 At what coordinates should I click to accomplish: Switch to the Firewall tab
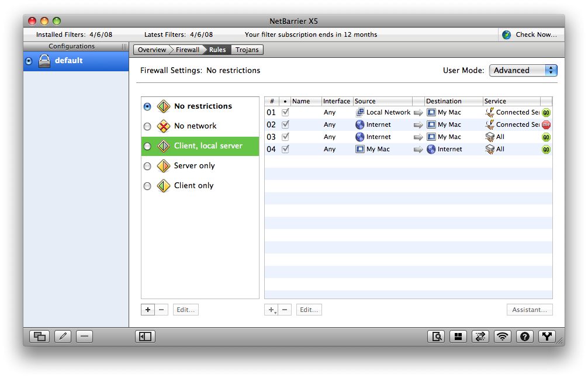[x=188, y=50]
